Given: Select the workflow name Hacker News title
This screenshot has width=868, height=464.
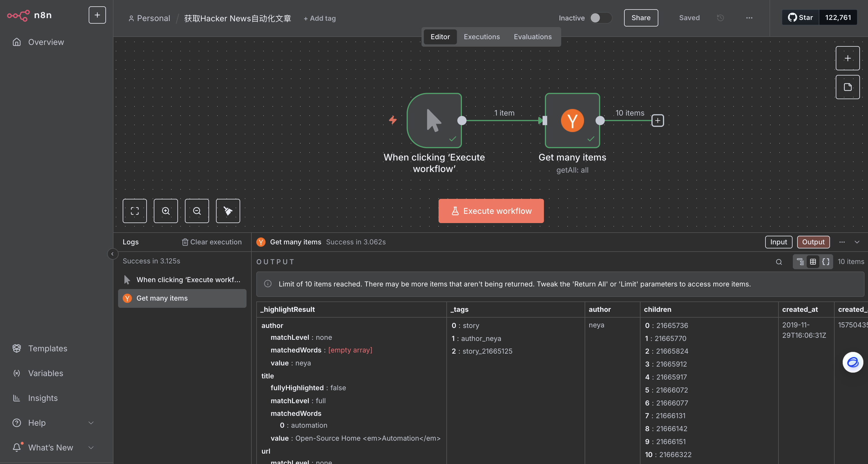Looking at the screenshot, I should (237, 18).
